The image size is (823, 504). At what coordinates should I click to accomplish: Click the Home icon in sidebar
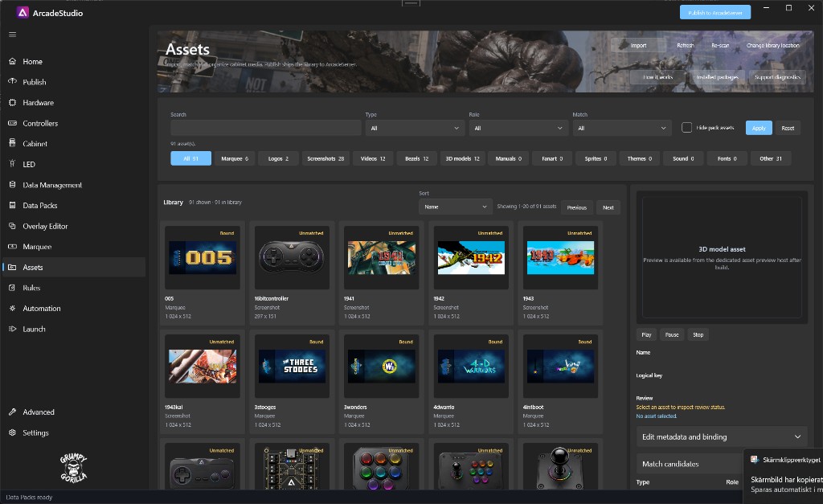(x=13, y=61)
